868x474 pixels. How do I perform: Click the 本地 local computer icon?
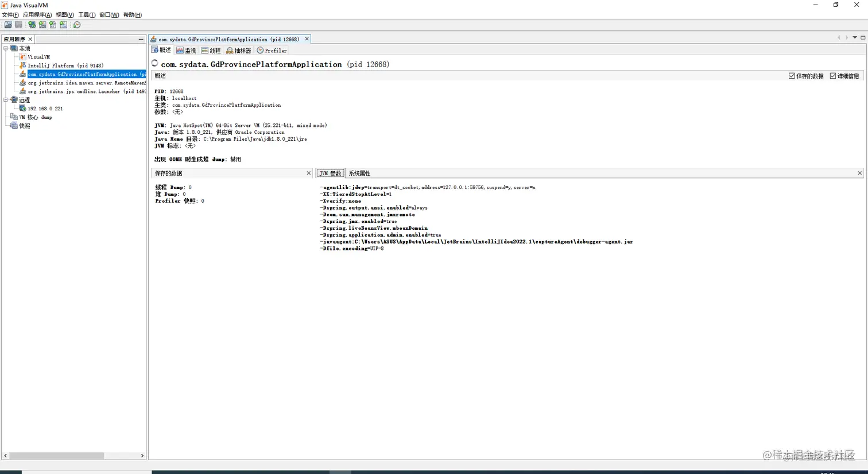14,48
